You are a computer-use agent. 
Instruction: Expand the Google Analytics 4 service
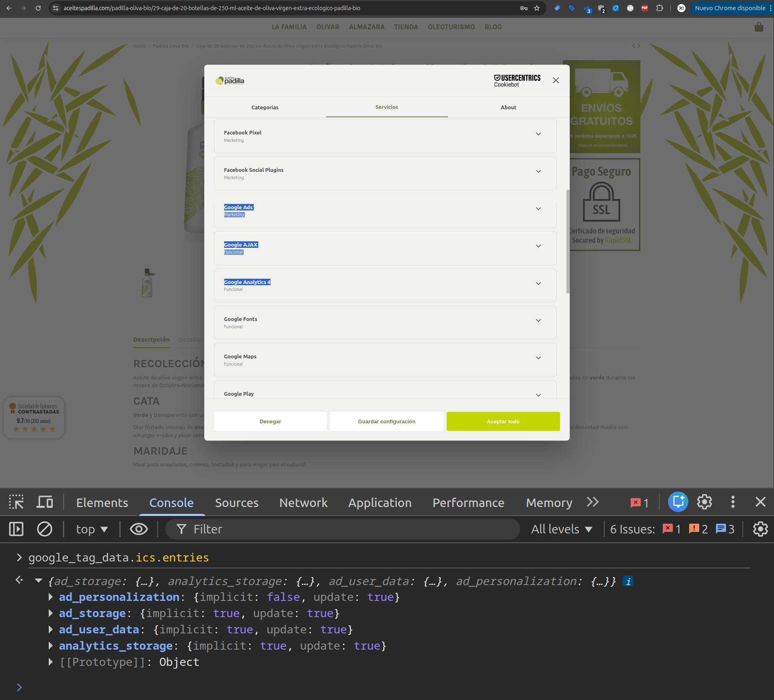click(538, 284)
